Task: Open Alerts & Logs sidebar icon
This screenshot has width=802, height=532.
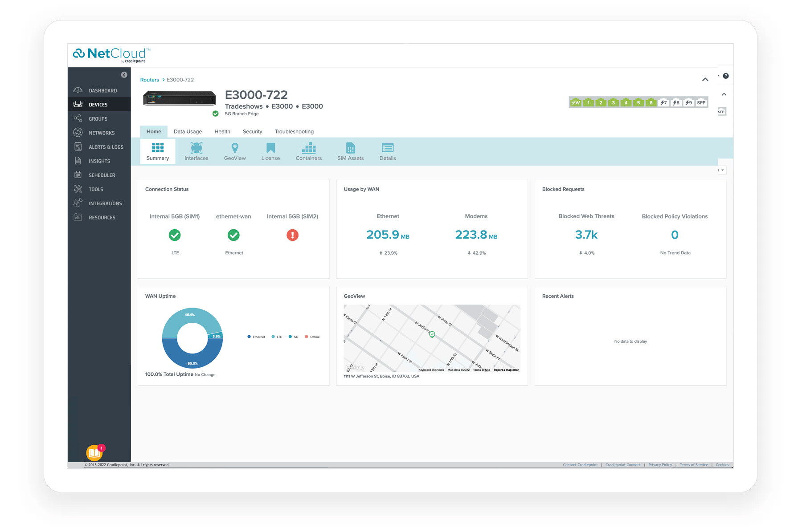Action: (x=78, y=147)
